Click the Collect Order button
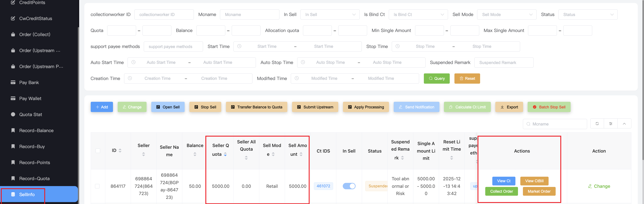This screenshot has width=644, height=204. point(501,191)
